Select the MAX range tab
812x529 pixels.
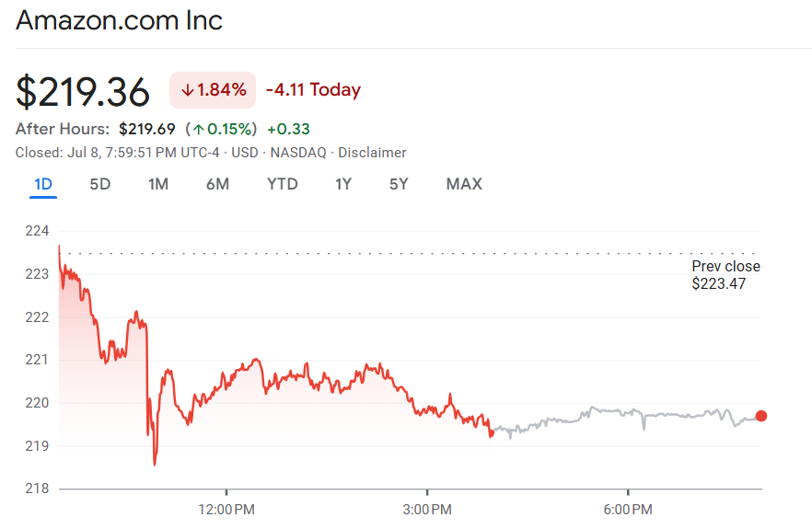464,184
